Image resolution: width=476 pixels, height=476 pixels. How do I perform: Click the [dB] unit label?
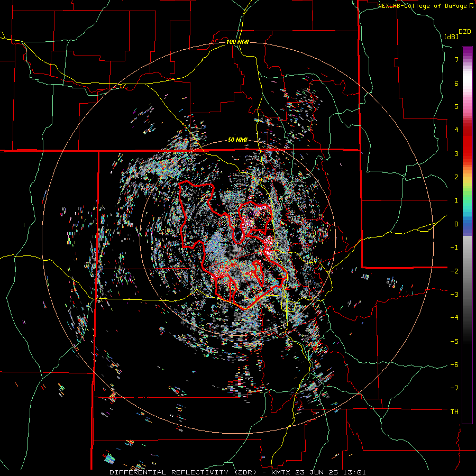coord(451,37)
